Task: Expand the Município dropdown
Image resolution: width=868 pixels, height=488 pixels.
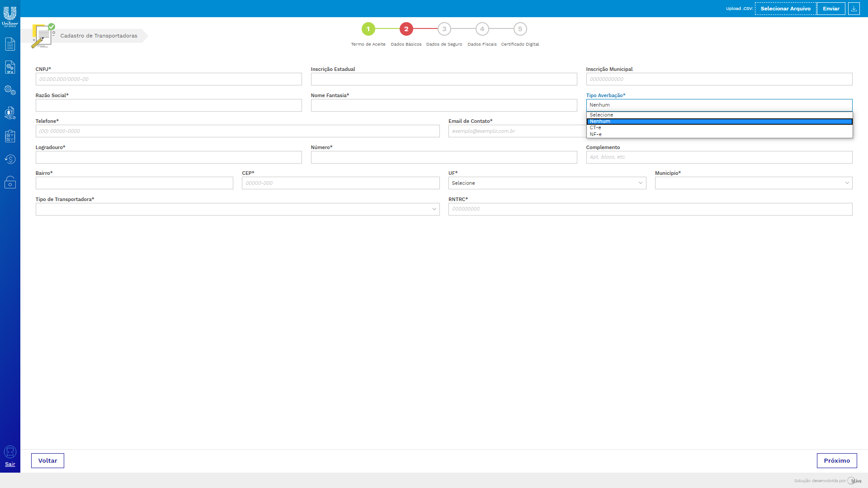Action: click(x=753, y=183)
